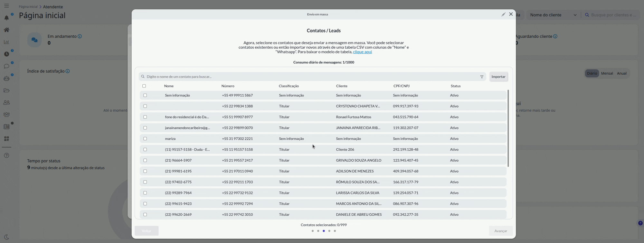Click the Classificação column header
644x243 pixels.
tap(289, 86)
